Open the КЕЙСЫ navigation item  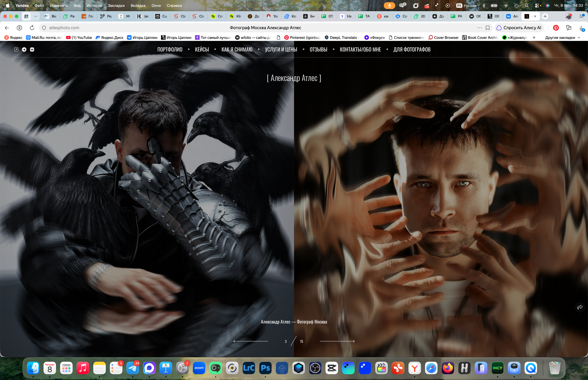tap(202, 49)
